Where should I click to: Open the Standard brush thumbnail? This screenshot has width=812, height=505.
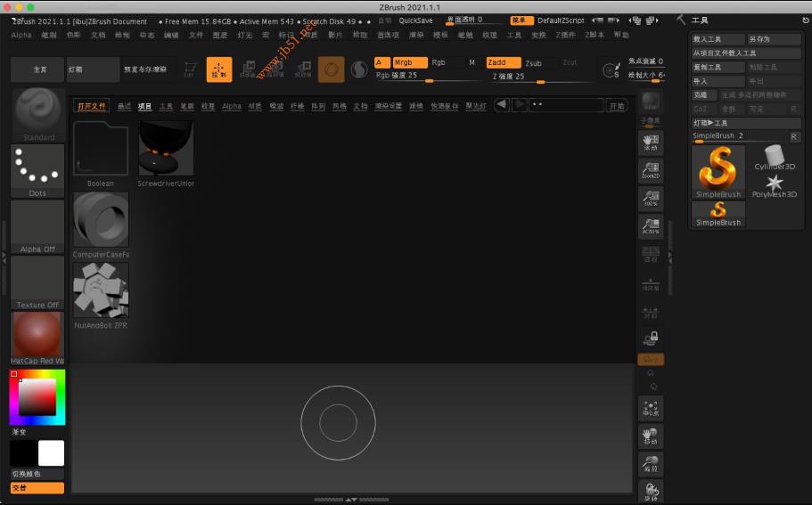(37, 115)
